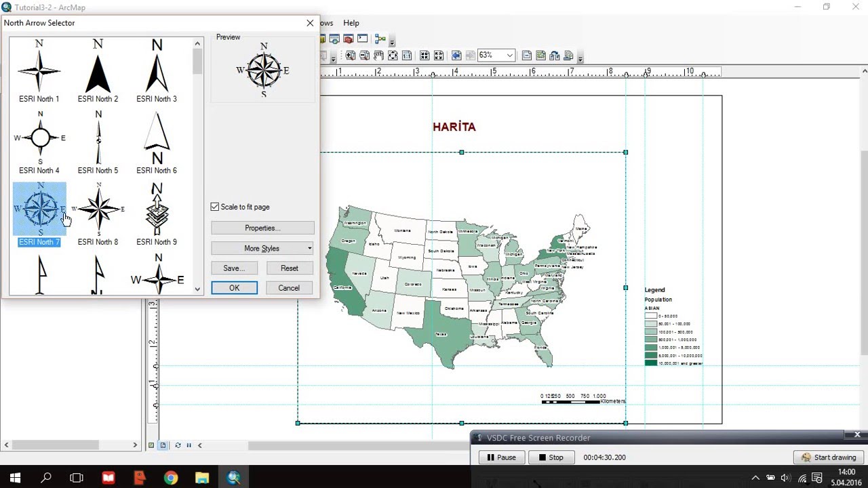Expand the More Styles dropdown

pyautogui.click(x=262, y=248)
